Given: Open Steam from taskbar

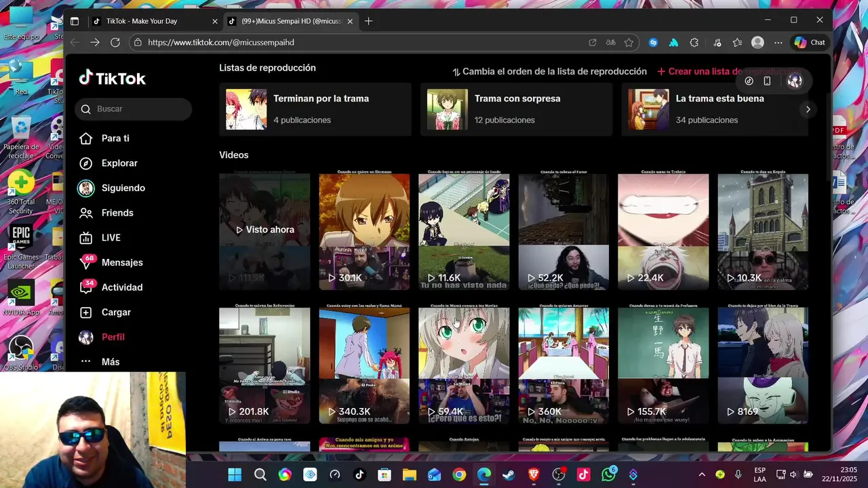Looking at the screenshot, I should (509, 474).
